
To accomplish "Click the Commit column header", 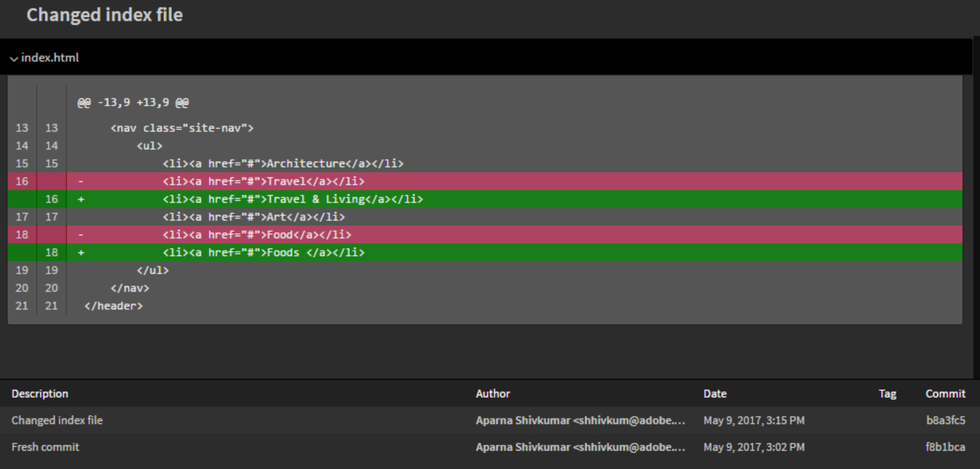I will tap(944, 393).
